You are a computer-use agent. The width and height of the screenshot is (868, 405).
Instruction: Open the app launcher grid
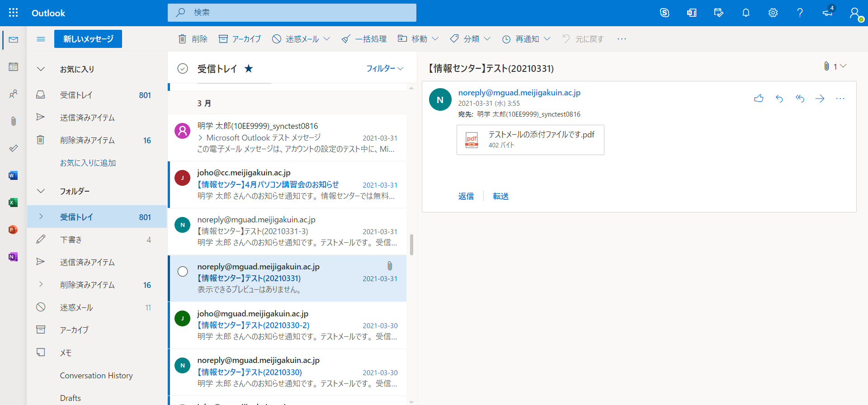[x=14, y=13]
